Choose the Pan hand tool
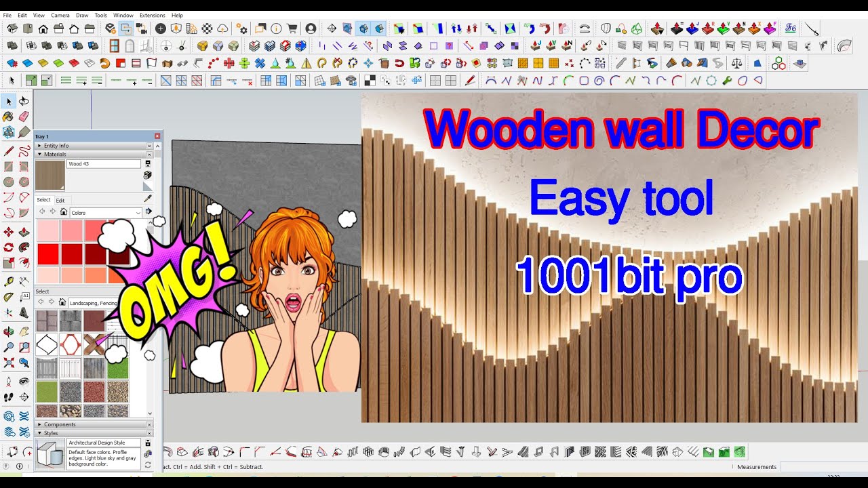 [24, 331]
